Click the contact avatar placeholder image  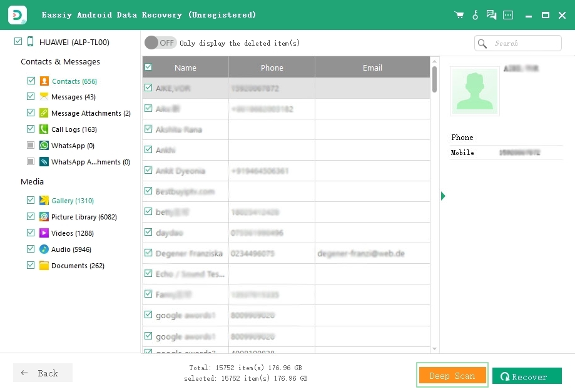point(474,91)
